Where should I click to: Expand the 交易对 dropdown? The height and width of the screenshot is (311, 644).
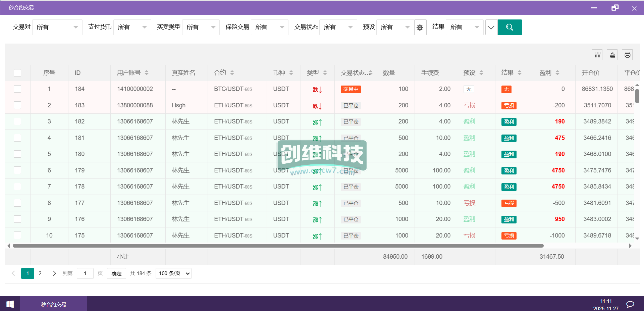point(57,28)
